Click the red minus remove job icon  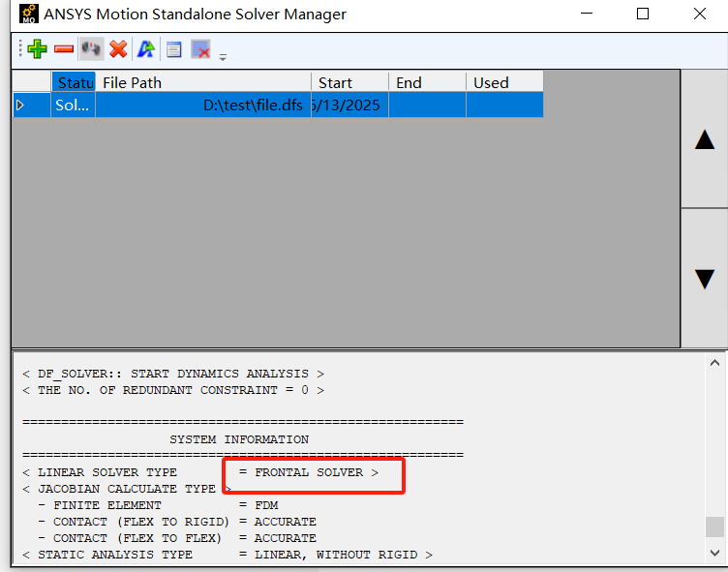pyautogui.click(x=64, y=48)
